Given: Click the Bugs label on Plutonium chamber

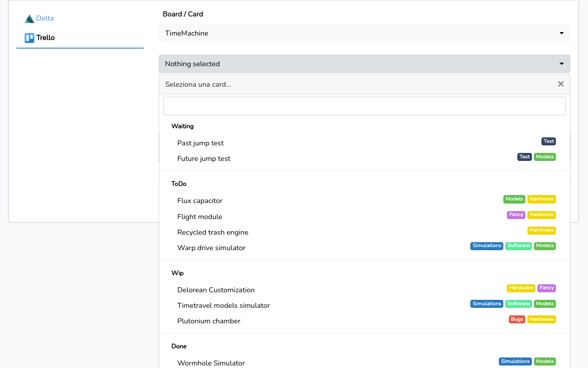Looking at the screenshot, I should coord(517,319).
